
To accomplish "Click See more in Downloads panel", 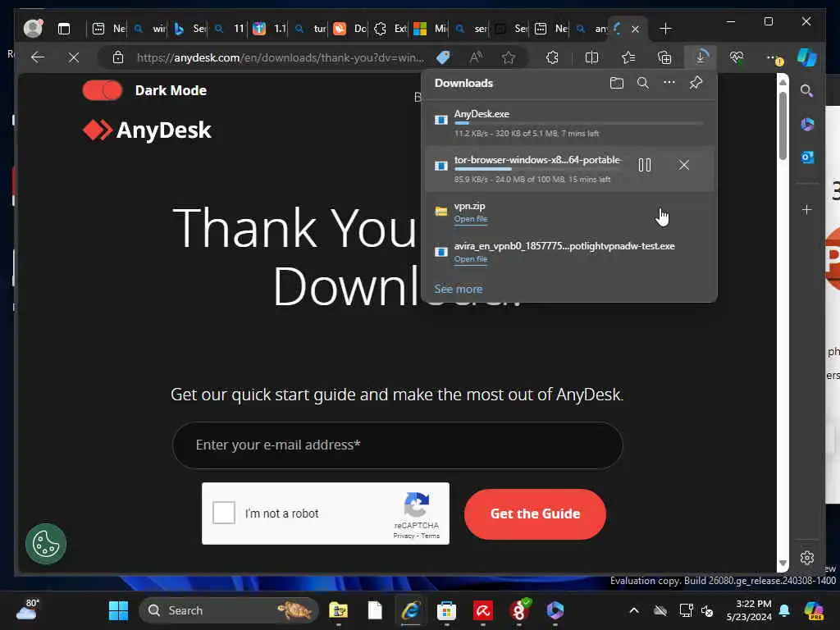I will (x=459, y=290).
